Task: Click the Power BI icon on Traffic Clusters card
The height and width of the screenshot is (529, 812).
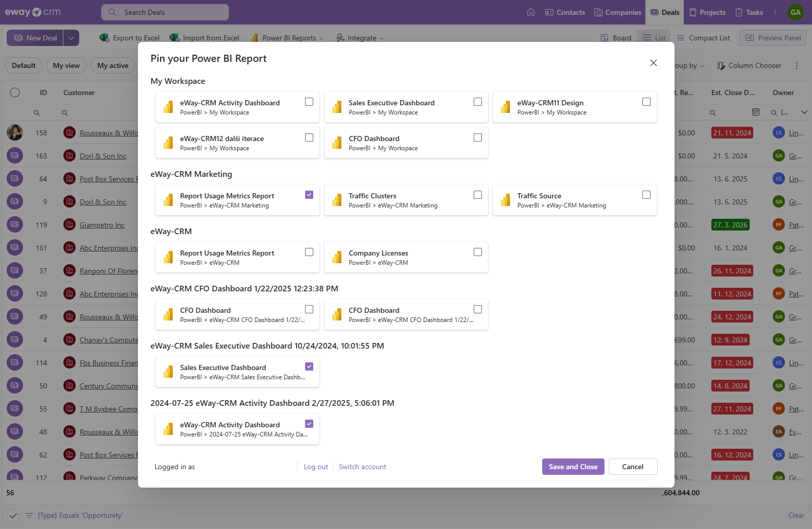Action: (x=337, y=200)
